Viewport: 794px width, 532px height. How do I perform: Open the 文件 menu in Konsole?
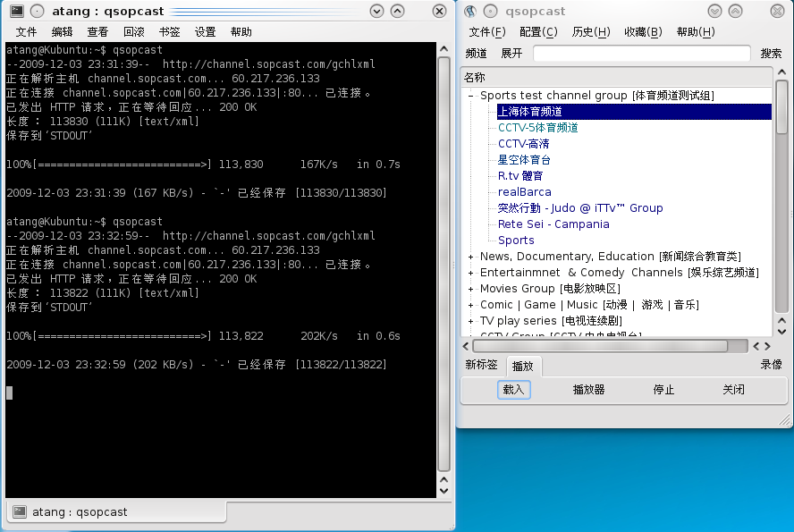click(26, 32)
